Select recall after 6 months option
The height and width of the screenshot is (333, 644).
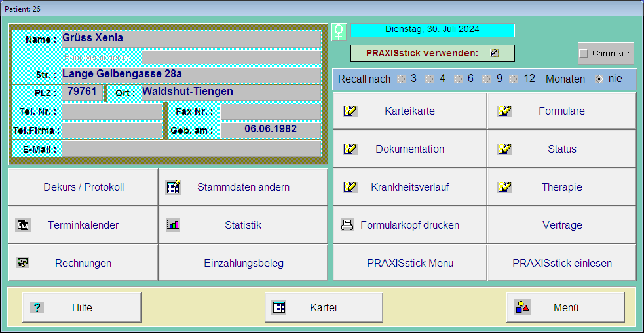[458, 79]
